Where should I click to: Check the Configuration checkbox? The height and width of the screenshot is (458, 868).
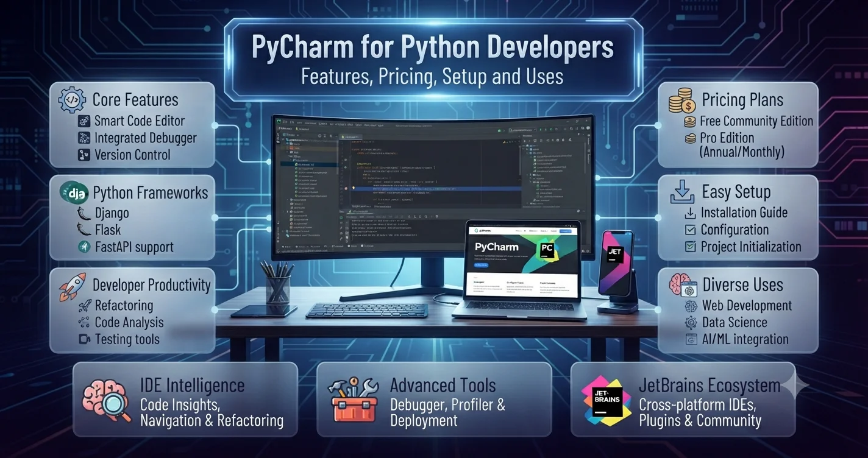(x=691, y=230)
